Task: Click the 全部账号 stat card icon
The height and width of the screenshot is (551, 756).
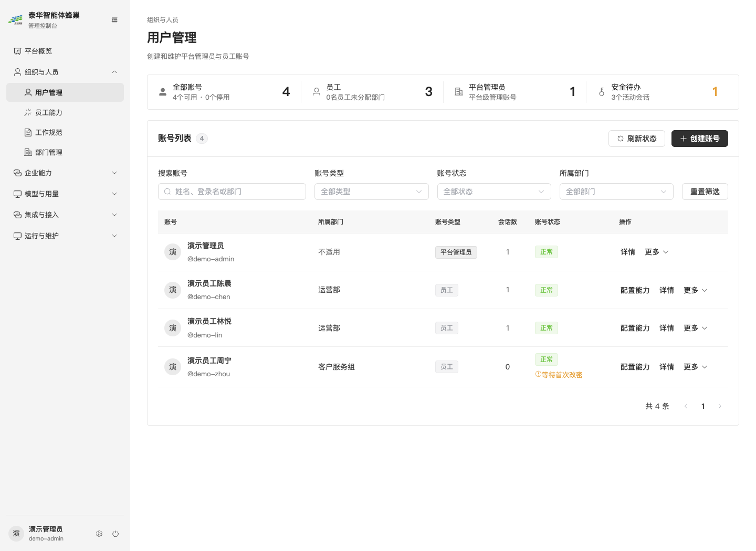Action: pyautogui.click(x=163, y=92)
